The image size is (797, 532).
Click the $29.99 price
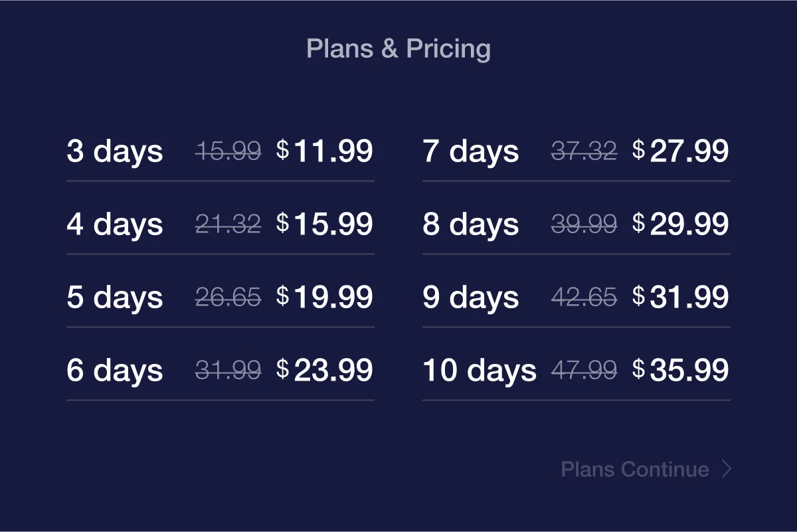tap(681, 224)
